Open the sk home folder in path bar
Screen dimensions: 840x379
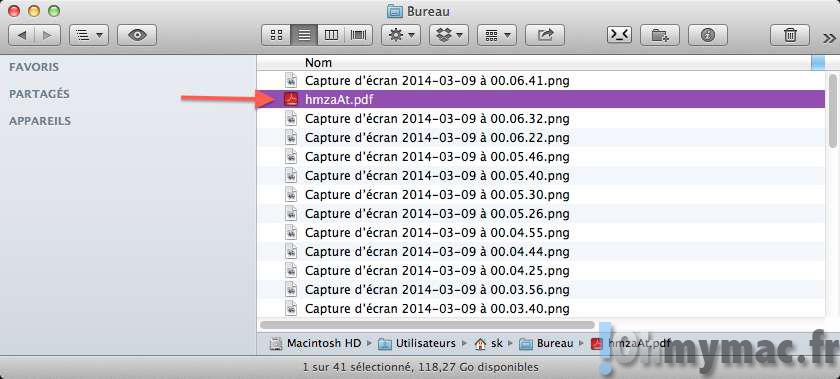coord(489,343)
